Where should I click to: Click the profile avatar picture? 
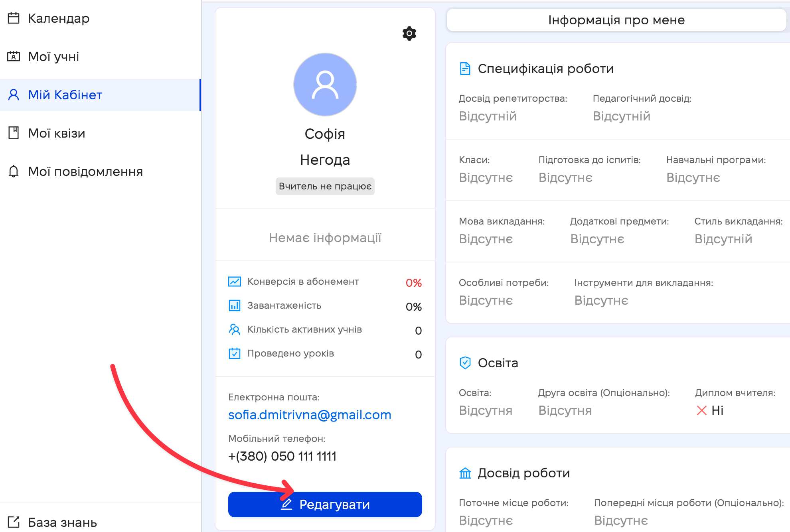(x=325, y=85)
